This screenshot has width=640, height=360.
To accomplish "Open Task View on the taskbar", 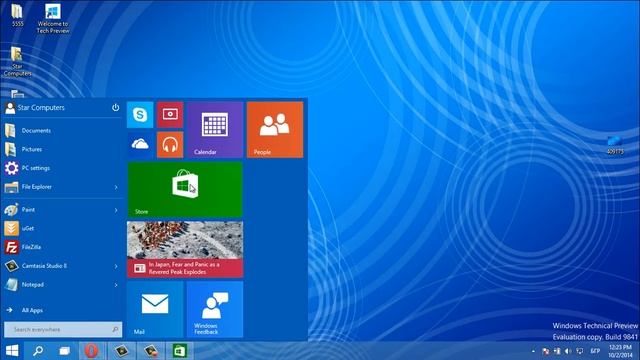I will (64, 351).
